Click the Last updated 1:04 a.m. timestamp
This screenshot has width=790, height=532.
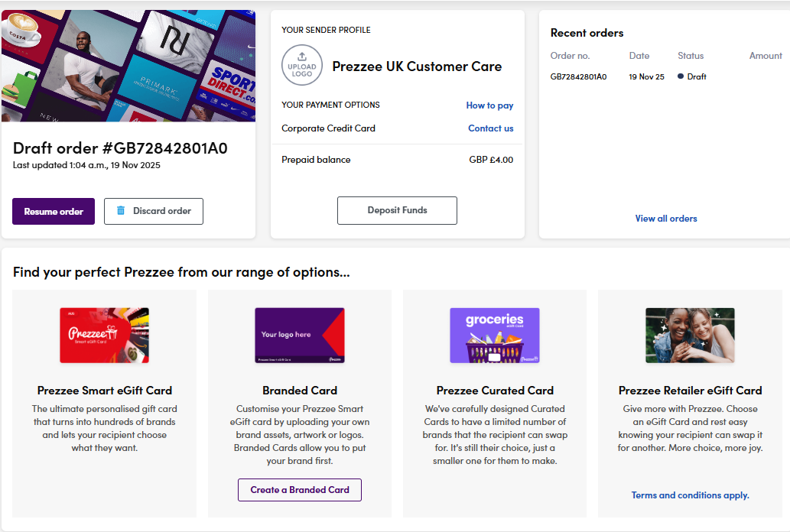click(86, 165)
